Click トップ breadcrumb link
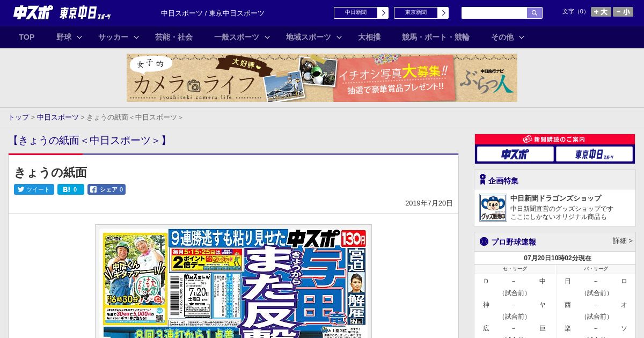Screen dimensions: 644x338 point(19,117)
